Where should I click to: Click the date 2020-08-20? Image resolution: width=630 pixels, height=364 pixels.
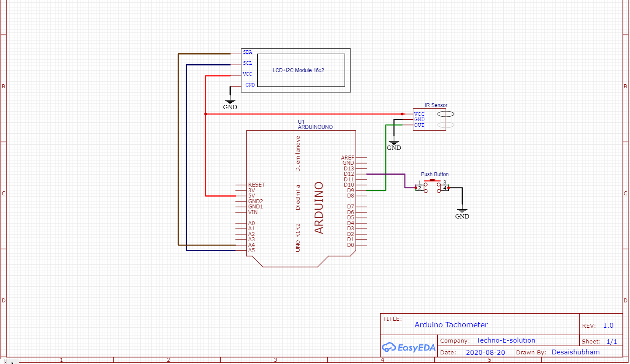pyautogui.click(x=485, y=352)
